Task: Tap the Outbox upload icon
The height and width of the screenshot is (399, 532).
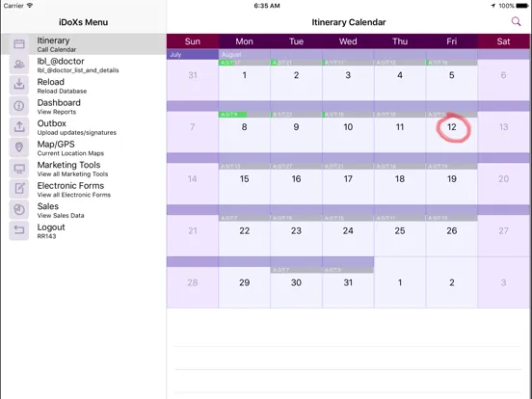Action: tap(19, 126)
